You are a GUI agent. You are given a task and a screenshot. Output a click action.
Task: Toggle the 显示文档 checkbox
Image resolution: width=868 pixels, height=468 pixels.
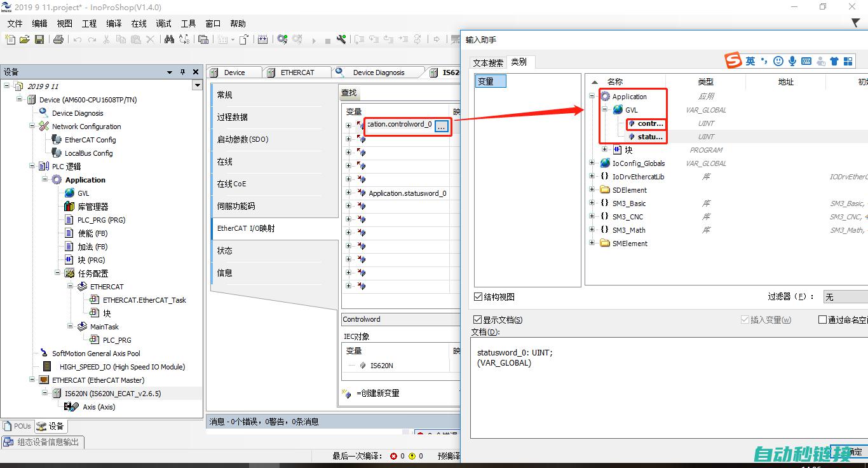[x=477, y=320]
